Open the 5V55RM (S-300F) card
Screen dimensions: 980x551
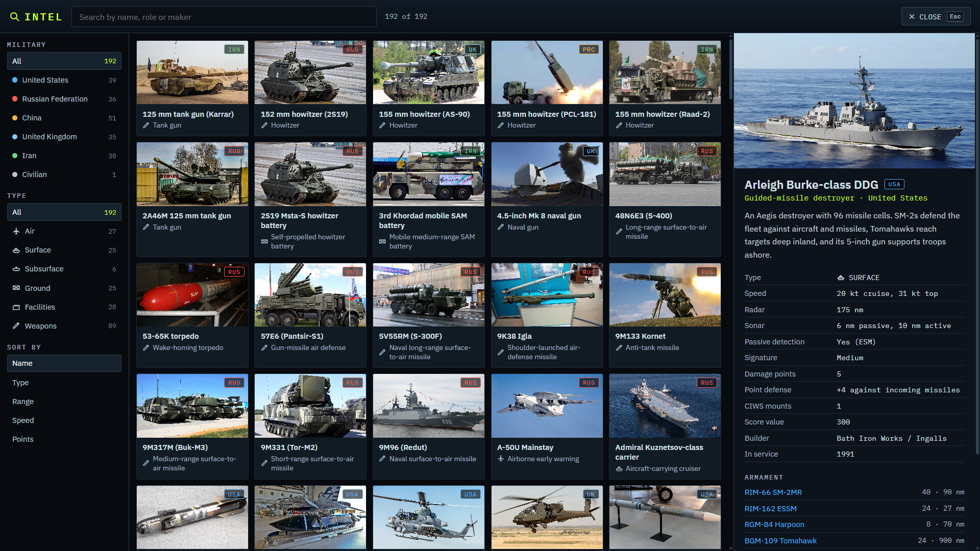coord(428,315)
